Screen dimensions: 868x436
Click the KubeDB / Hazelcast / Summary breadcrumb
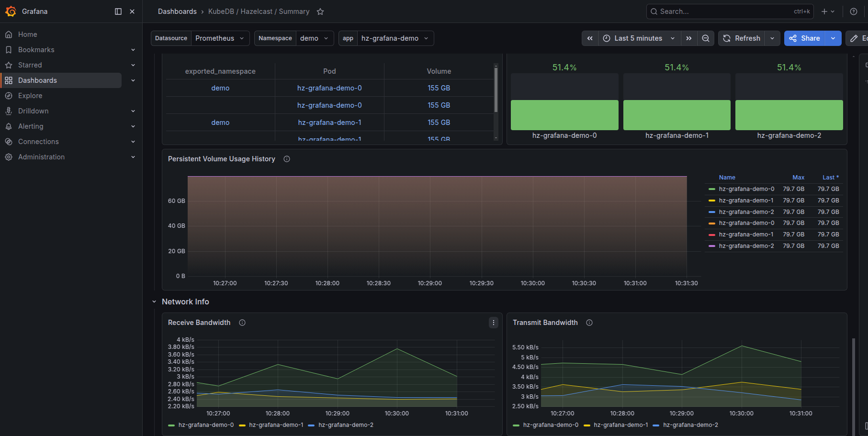[x=259, y=11]
